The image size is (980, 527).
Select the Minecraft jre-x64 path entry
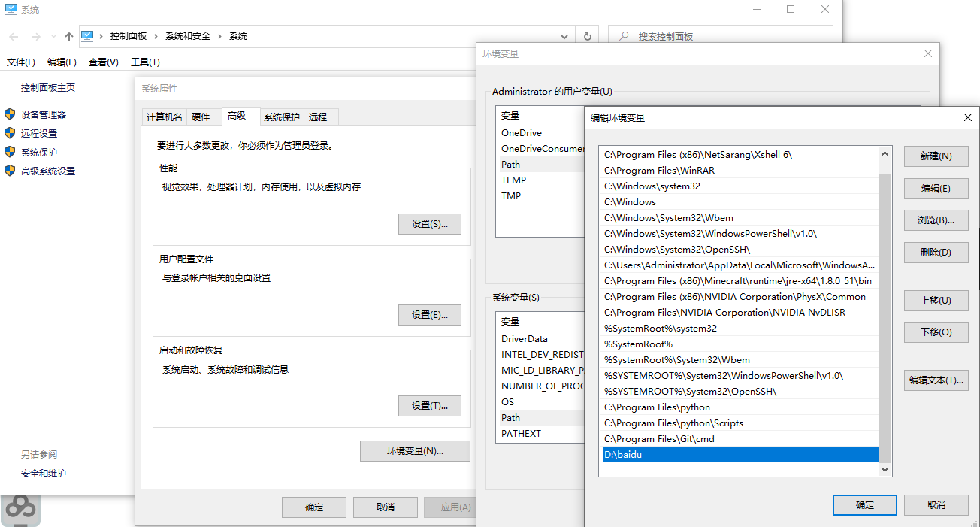[740, 280]
